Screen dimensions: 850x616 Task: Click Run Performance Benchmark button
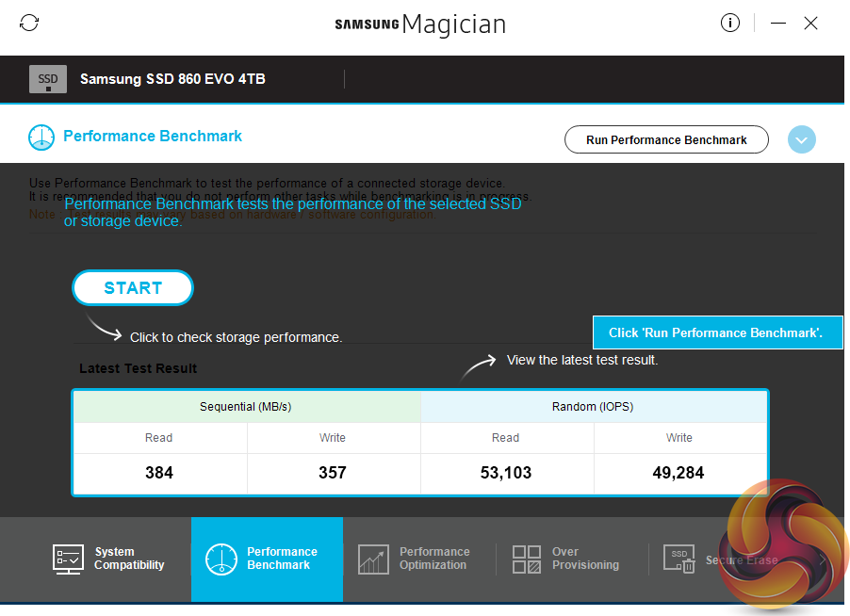(x=666, y=139)
